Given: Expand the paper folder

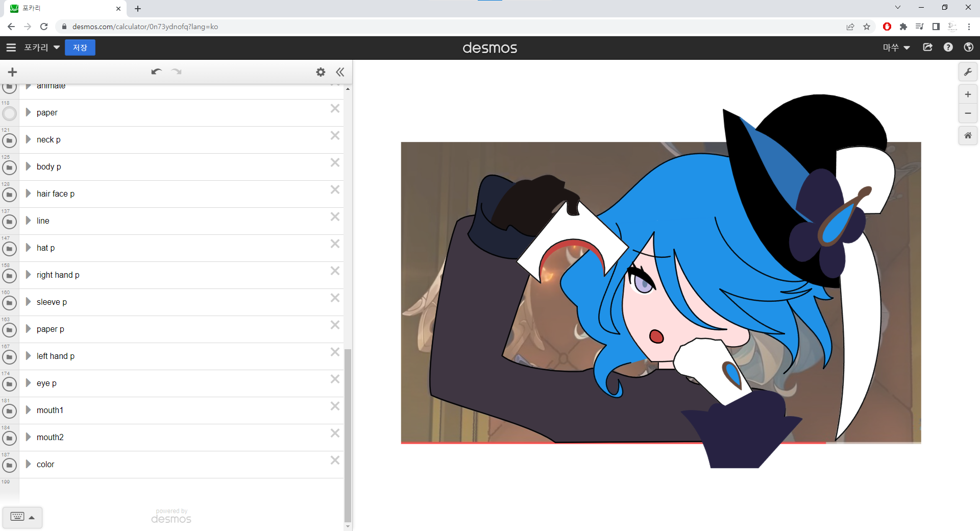Looking at the screenshot, I should (29, 112).
